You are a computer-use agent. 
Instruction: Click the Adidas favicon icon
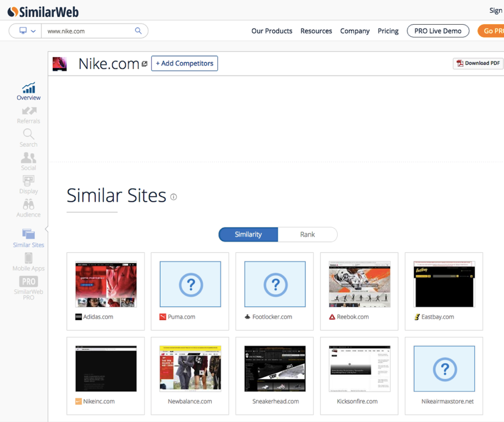click(x=78, y=317)
